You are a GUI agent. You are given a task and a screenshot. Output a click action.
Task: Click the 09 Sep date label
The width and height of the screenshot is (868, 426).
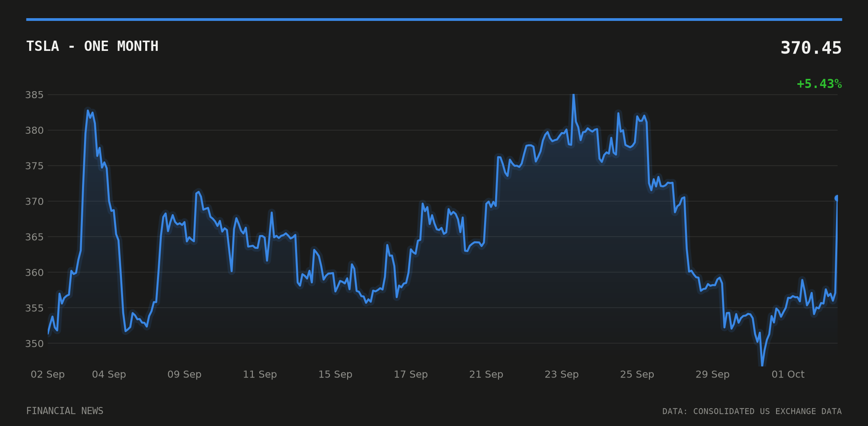point(184,374)
